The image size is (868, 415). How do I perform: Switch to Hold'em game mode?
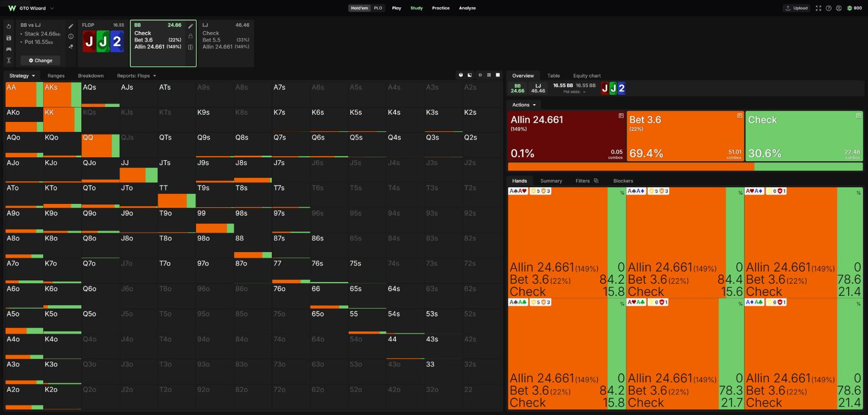(x=359, y=8)
